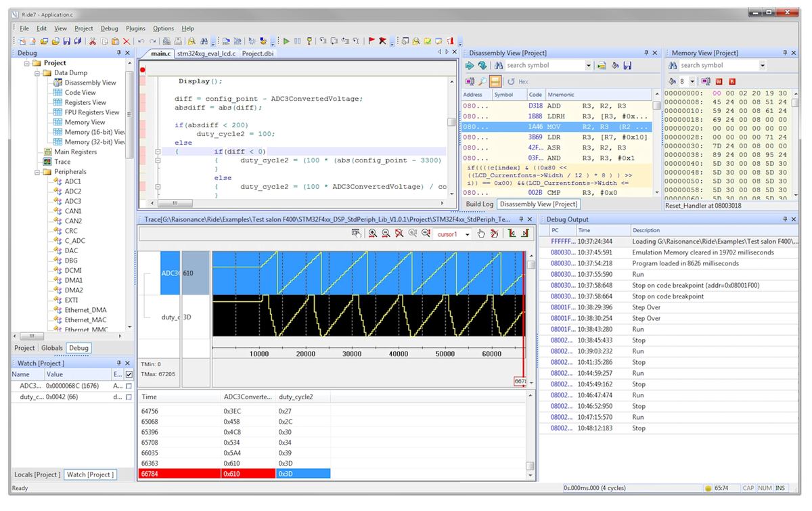Toggle checkbox for ADC3 watch row
The image size is (812, 511).
pyautogui.click(x=129, y=386)
